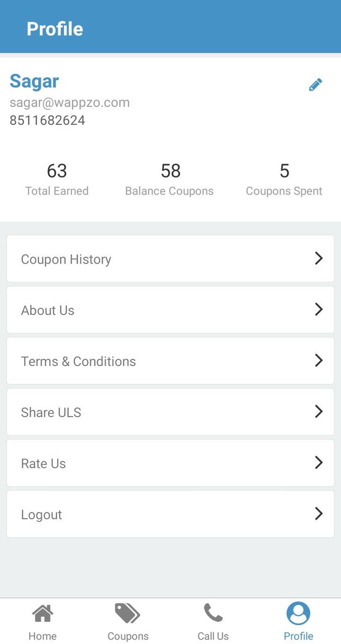This screenshot has width=341, height=644.
Task: Expand Terms & Conditions via chevron
Action: (318, 361)
